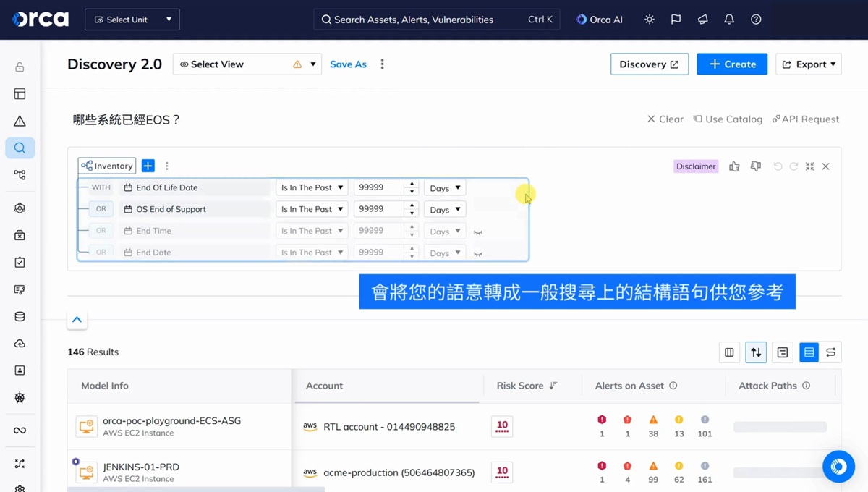The image size is (868, 492).
Task: Collapse the query builder with the shrink icon
Action: pyautogui.click(x=809, y=166)
